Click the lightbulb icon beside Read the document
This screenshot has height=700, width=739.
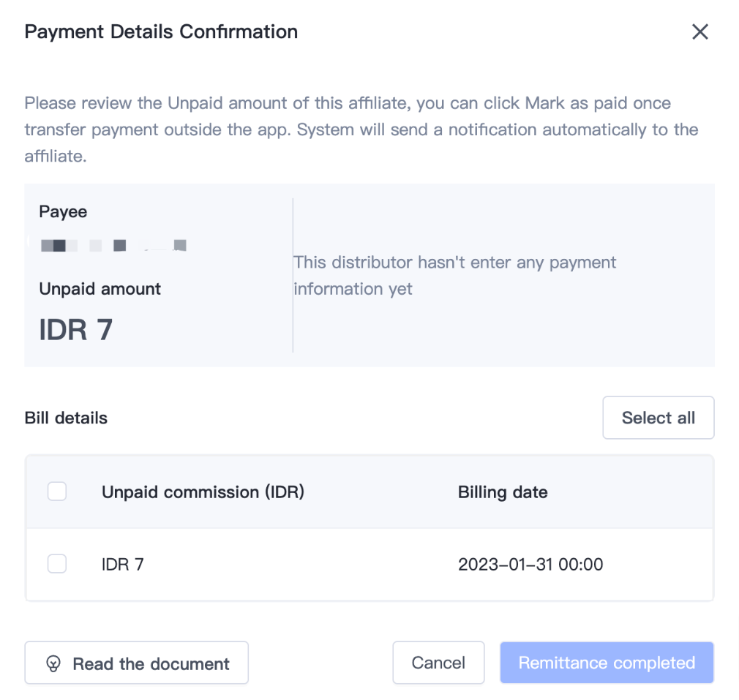pyautogui.click(x=53, y=663)
